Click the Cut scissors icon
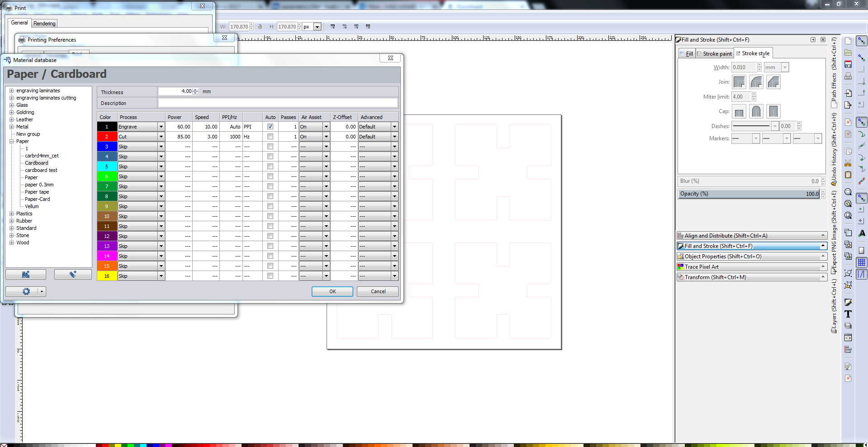 [x=848, y=163]
